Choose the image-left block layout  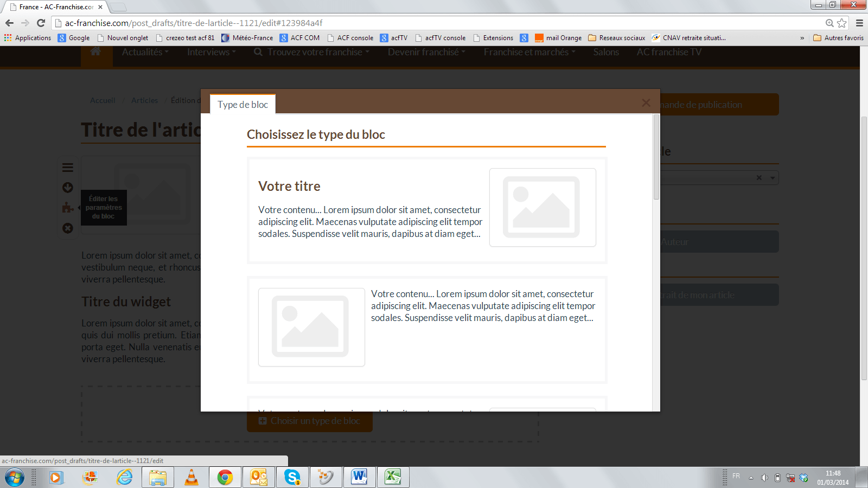[426, 329]
